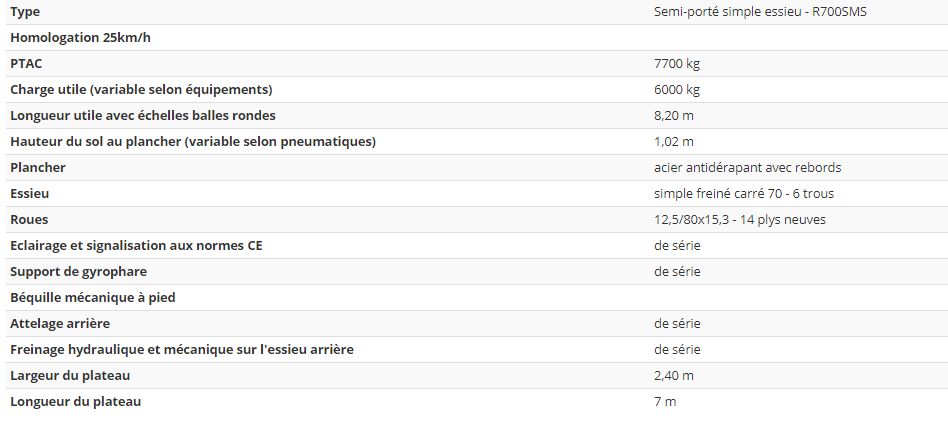Click the 'Longueur du plateau' row label
Screen dimensions: 948x422
point(76,401)
